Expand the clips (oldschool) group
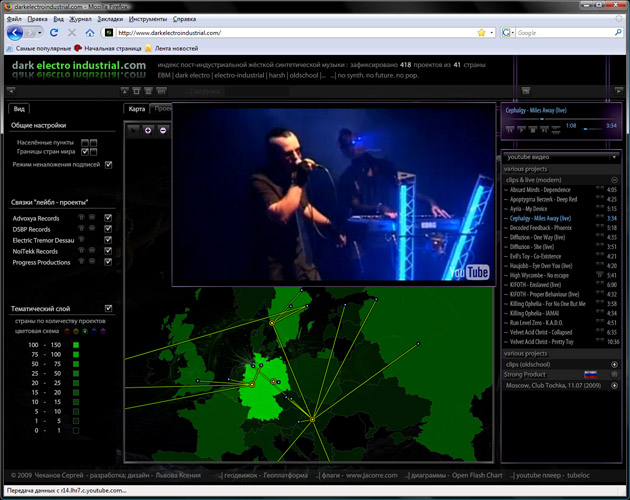Screen dimensions: 630x500 614,365
